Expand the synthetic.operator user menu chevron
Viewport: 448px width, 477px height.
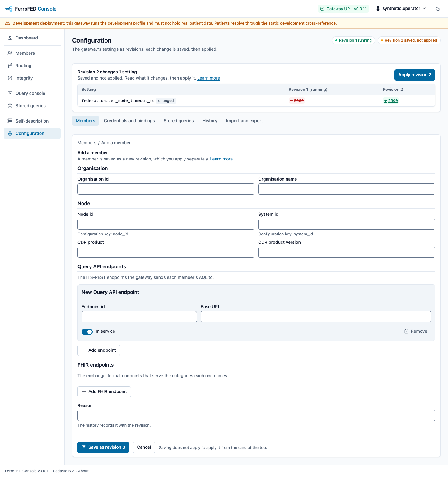(424, 8)
